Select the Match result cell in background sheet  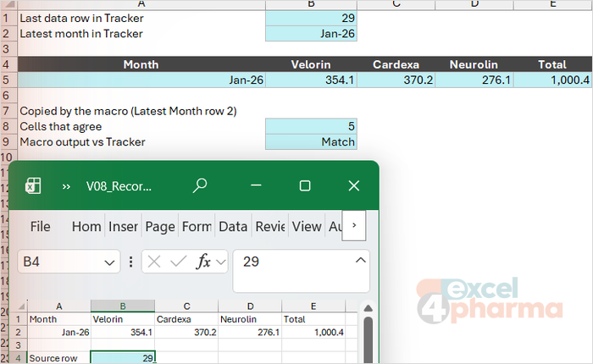(311, 141)
